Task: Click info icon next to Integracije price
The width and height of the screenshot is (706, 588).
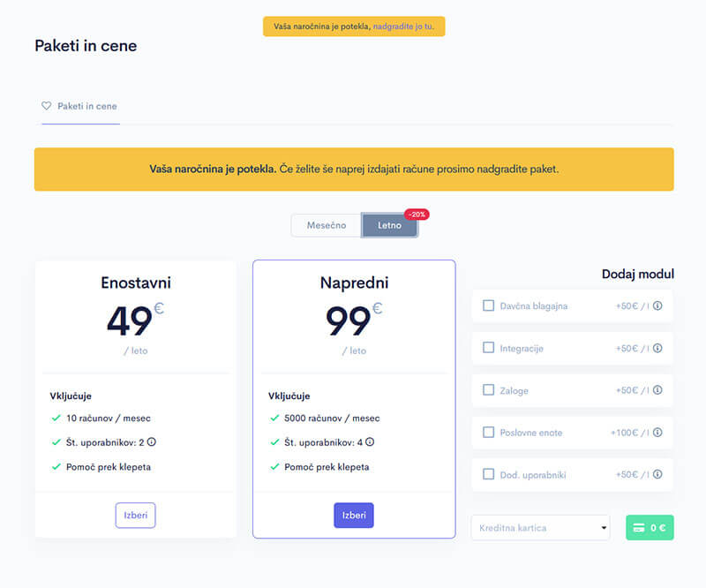Action: tap(657, 349)
